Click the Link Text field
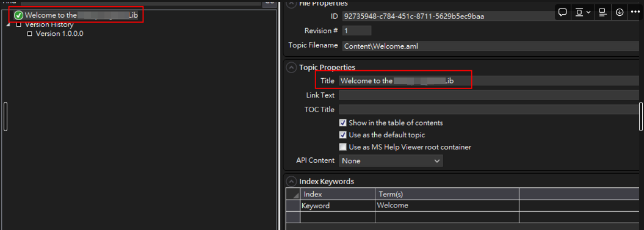 (x=489, y=95)
